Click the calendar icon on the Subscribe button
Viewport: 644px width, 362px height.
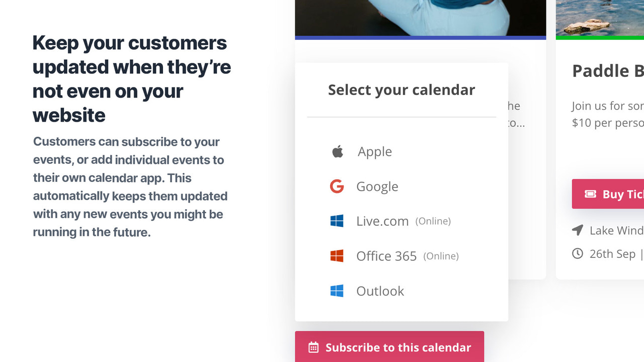pos(313,347)
